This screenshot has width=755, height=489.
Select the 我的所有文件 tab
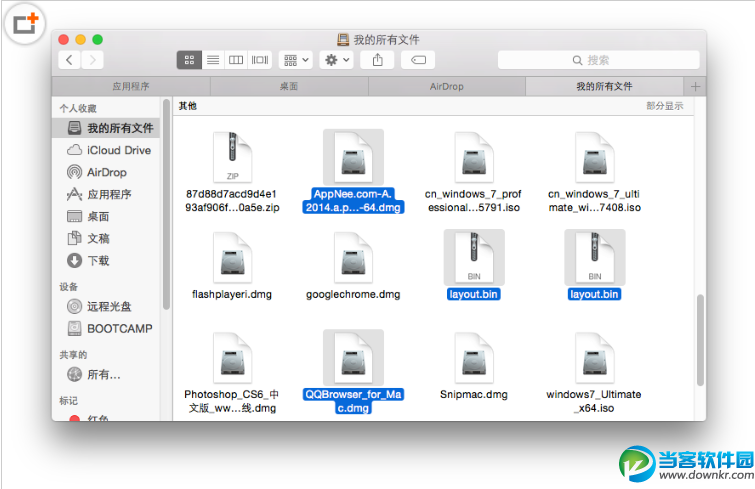[x=604, y=87]
